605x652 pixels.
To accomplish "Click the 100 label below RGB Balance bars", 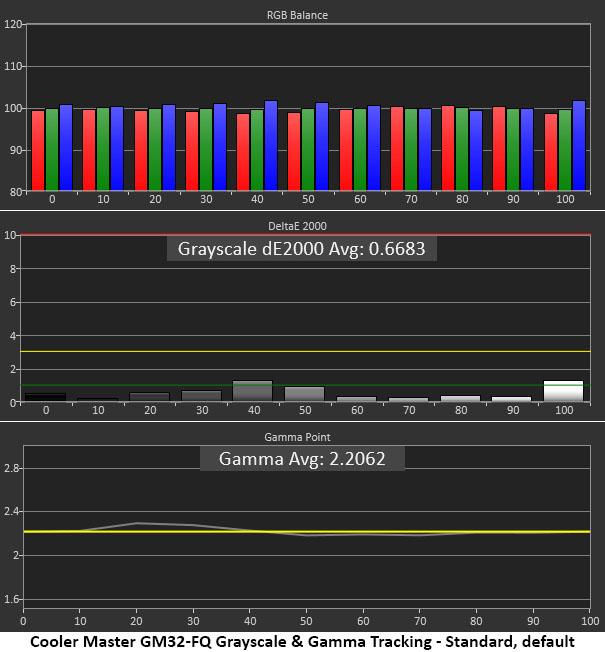I will pos(565,200).
